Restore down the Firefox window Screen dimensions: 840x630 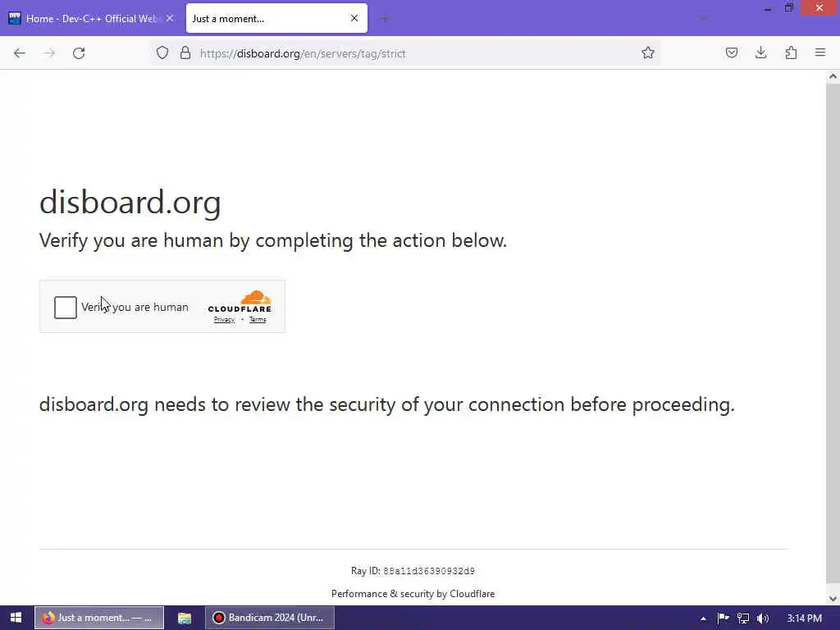pos(789,8)
